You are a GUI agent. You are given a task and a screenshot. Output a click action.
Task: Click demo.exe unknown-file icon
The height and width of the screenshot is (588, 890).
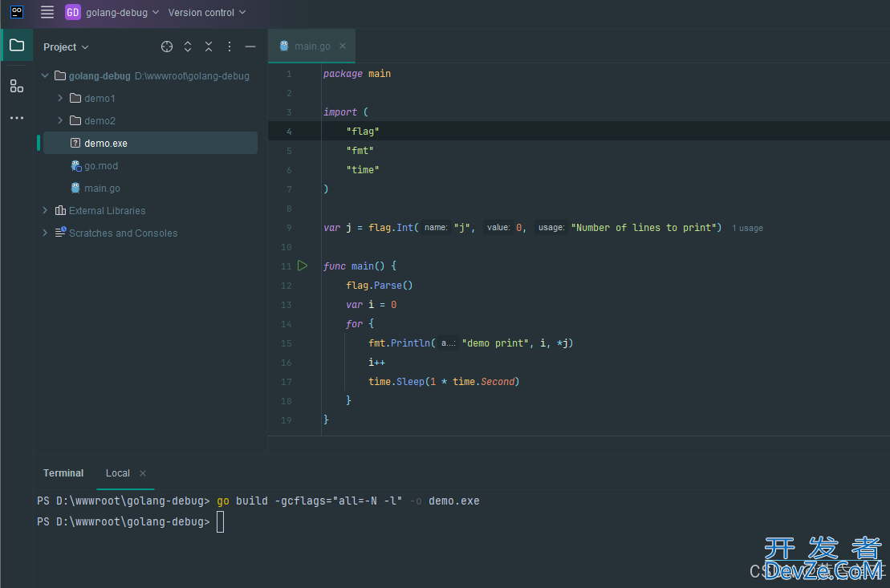[x=75, y=143]
